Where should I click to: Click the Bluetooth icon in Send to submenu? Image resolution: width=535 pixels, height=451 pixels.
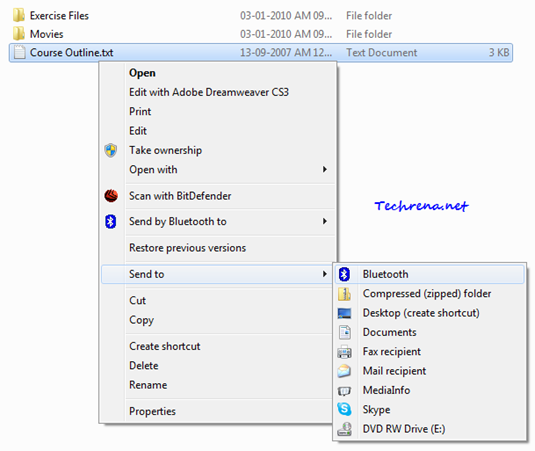(344, 274)
